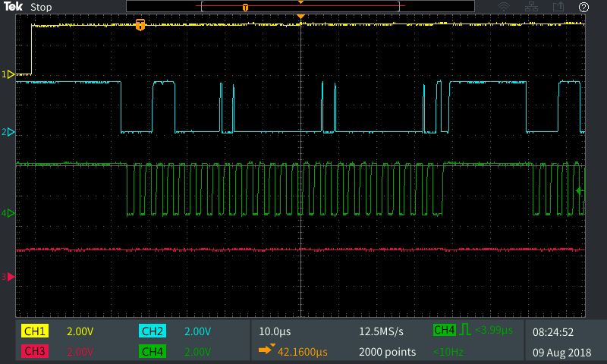Click the CH3 2.00V scale value

click(80, 352)
